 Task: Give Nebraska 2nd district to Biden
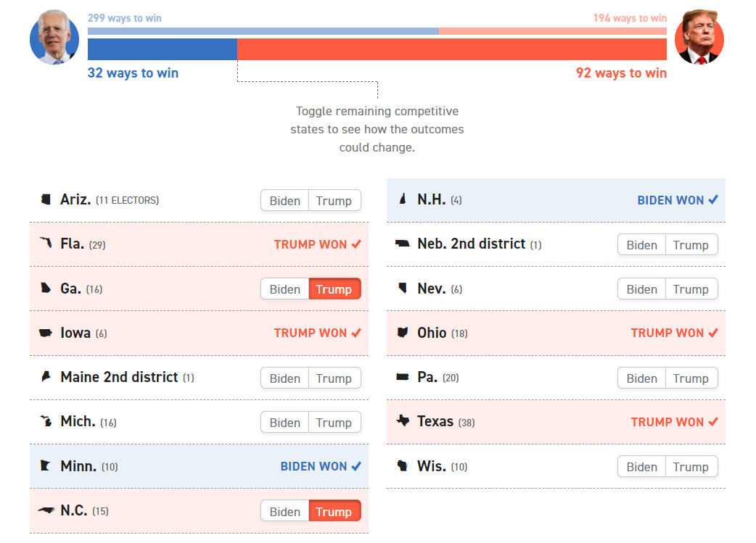click(642, 245)
